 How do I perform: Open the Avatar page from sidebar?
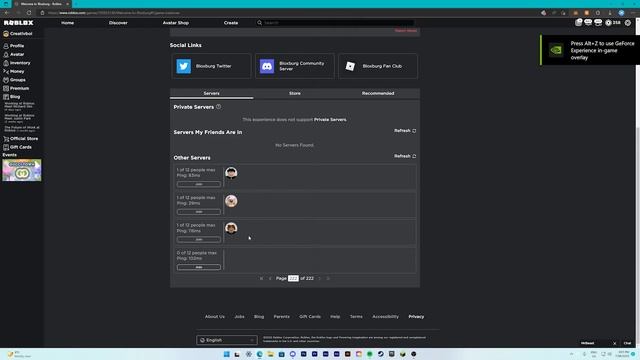(x=14, y=54)
